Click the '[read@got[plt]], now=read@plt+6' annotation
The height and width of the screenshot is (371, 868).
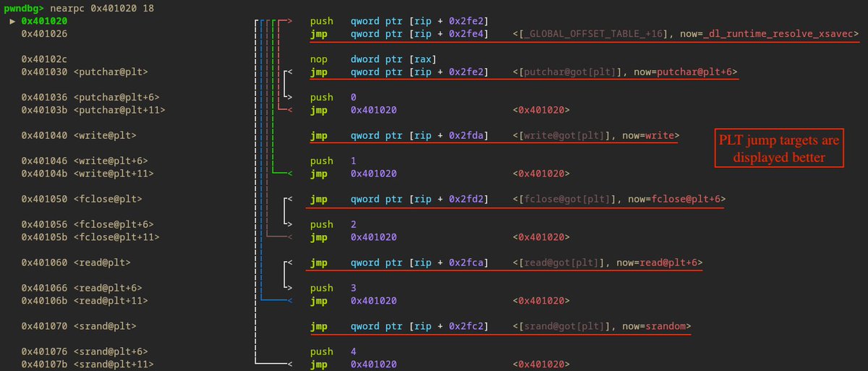coord(610,263)
